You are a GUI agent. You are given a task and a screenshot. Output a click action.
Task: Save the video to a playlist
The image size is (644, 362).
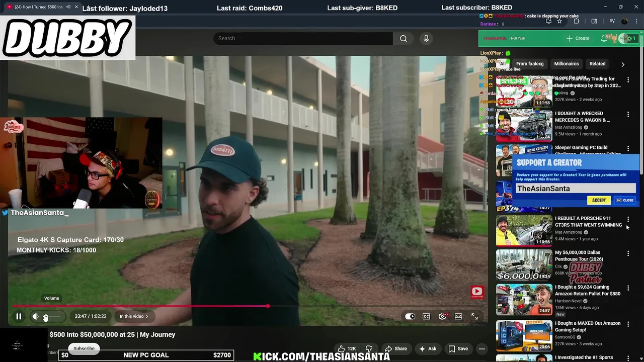click(458, 348)
